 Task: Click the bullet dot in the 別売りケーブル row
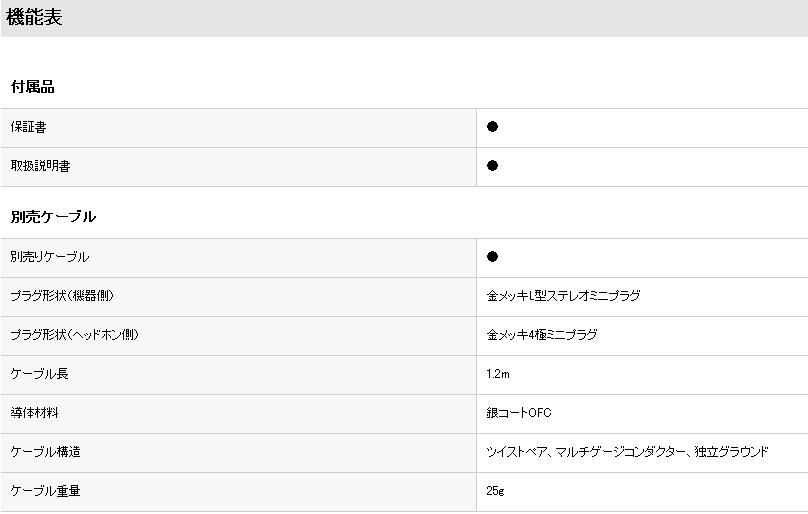pos(492,257)
